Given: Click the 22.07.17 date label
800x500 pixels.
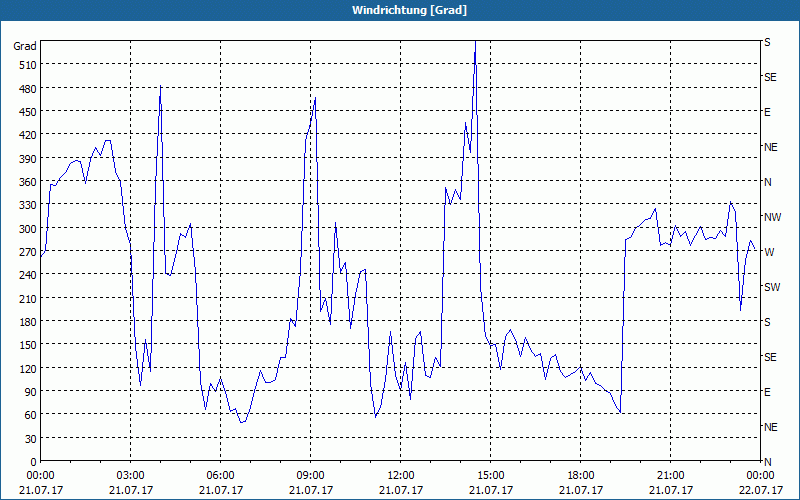Looking at the screenshot, I should click(760, 490).
